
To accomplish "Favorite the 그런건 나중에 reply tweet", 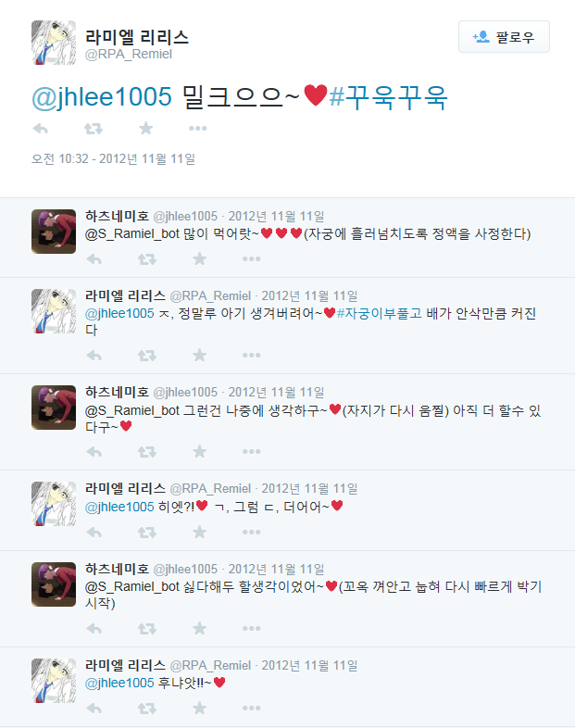I will tap(200, 451).
